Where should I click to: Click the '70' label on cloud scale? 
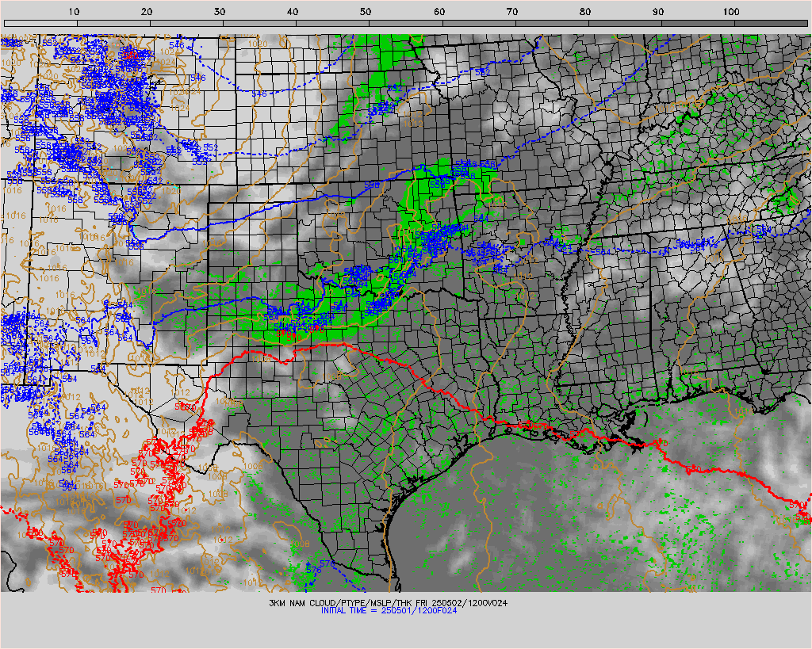512,12
